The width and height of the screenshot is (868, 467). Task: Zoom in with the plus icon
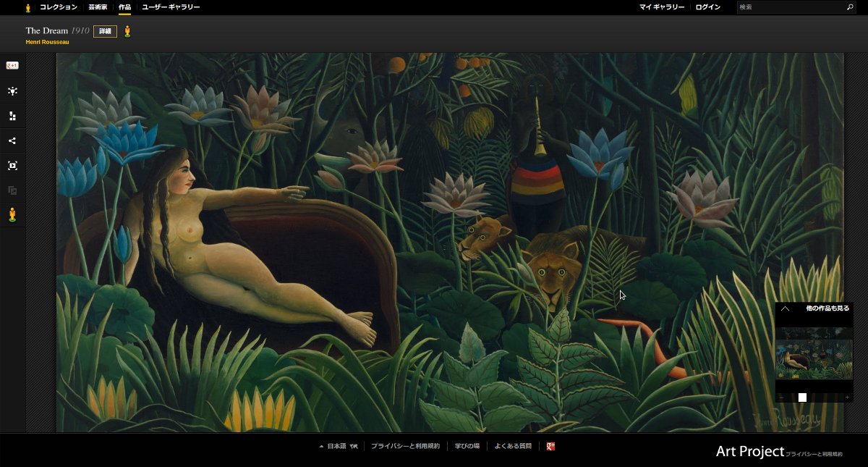coord(847,397)
